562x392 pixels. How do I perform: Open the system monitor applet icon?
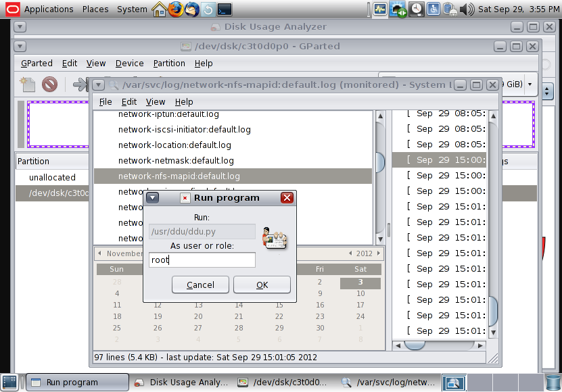380,9
